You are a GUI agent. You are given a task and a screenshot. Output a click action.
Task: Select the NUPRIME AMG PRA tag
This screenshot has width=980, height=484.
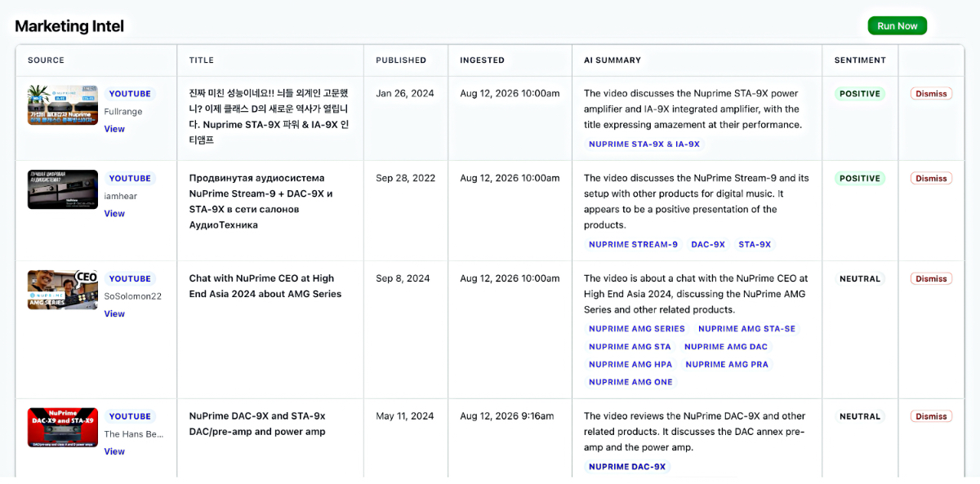pyautogui.click(x=727, y=365)
